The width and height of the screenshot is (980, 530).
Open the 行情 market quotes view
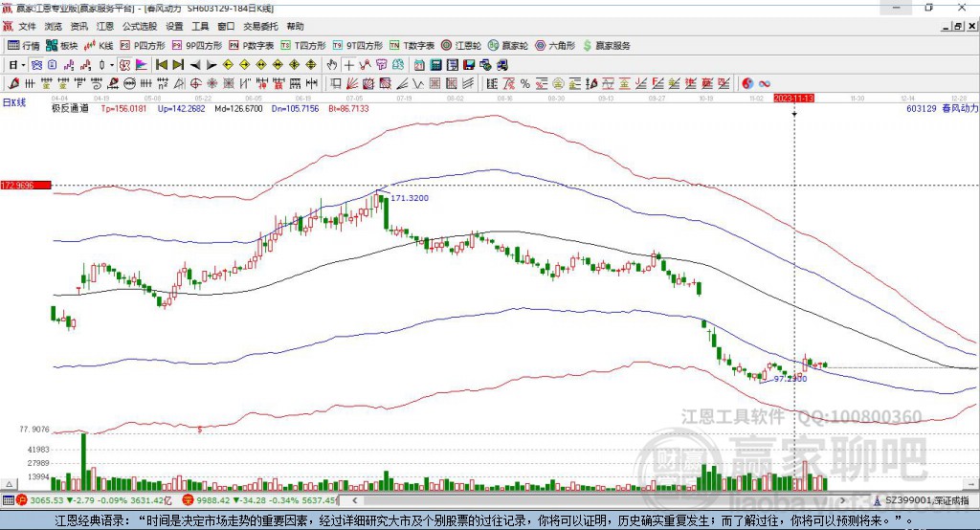coord(24,46)
